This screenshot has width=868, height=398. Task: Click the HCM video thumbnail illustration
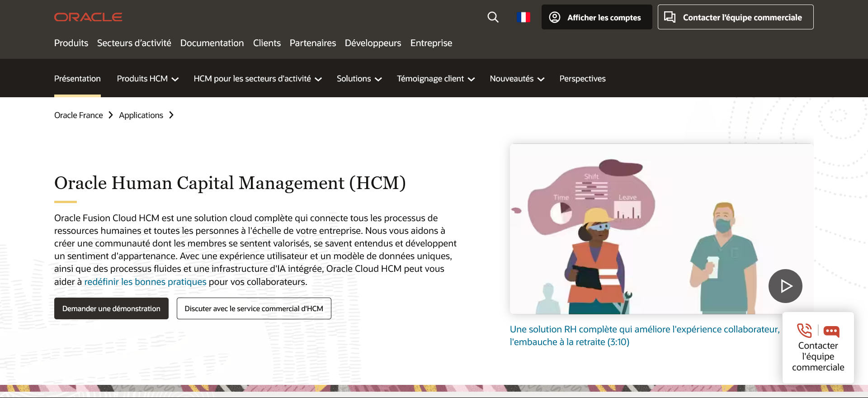point(661,229)
